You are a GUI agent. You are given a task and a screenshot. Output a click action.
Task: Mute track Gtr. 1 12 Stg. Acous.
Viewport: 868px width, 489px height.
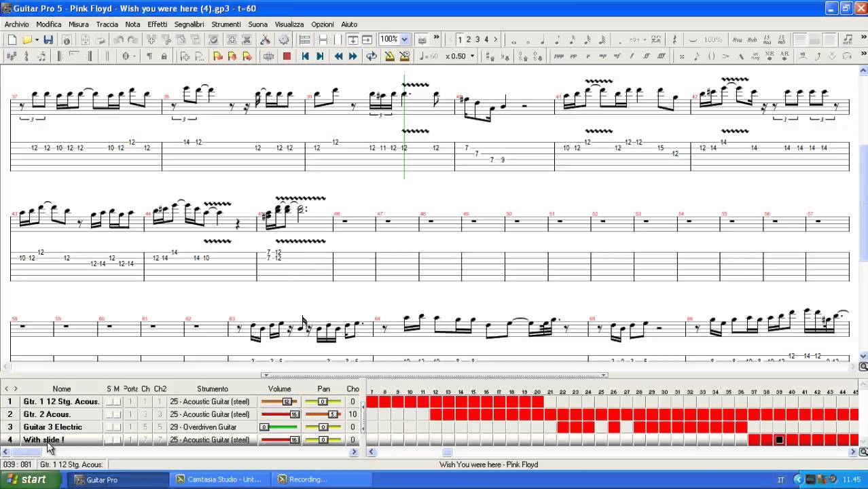click(117, 401)
